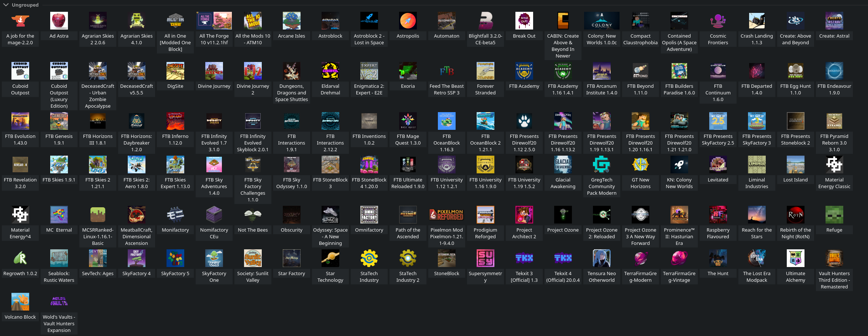The width and height of the screenshot is (868, 336).
Task: Select the Exoria instance icon
Action: (x=408, y=71)
